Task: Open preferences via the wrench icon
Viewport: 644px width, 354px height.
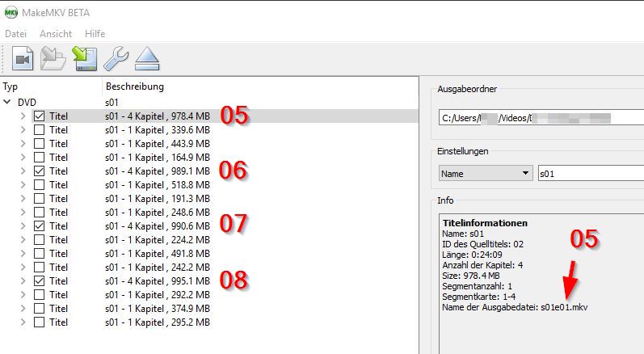Action: click(x=116, y=59)
